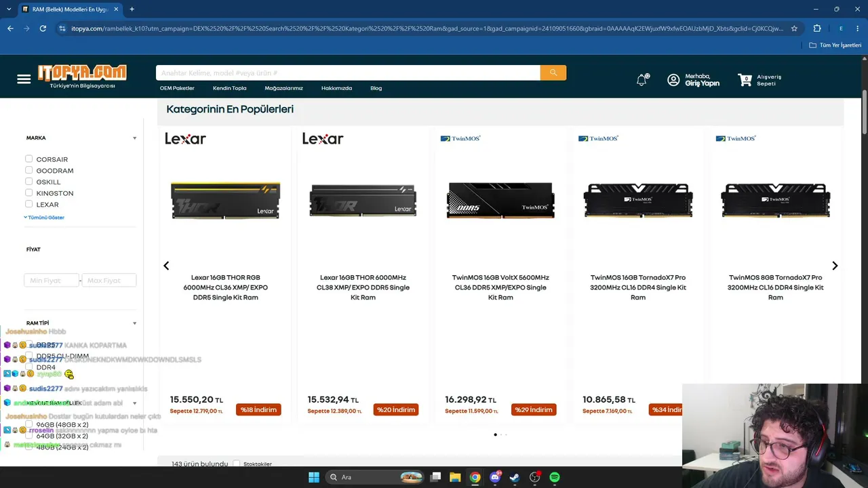The image size is (868, 488).
Task: Click the Chrome address bar URL
Action: (427, 28)
